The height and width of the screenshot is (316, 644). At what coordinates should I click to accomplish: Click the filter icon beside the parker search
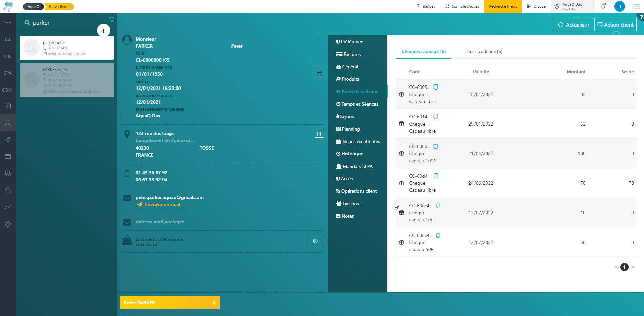(x=111, y=20)
